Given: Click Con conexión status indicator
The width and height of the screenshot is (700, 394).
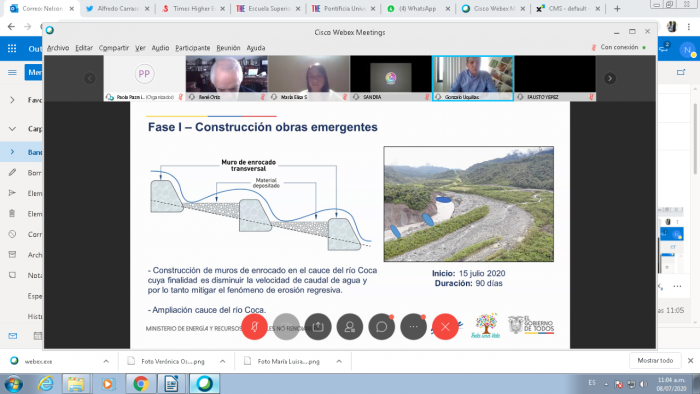Looking at the screenshot, I should click(x=619, y=47).
